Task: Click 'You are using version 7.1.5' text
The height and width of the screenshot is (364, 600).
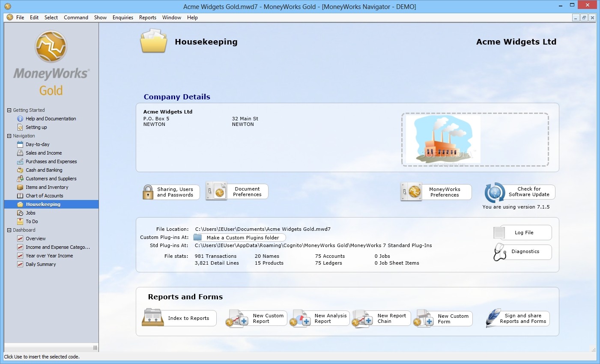Action: [516, 207]
